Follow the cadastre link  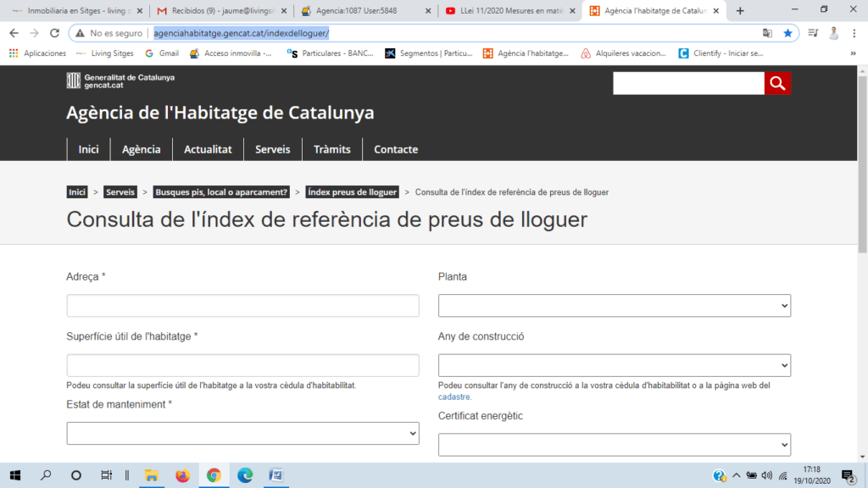coord(454,396)
